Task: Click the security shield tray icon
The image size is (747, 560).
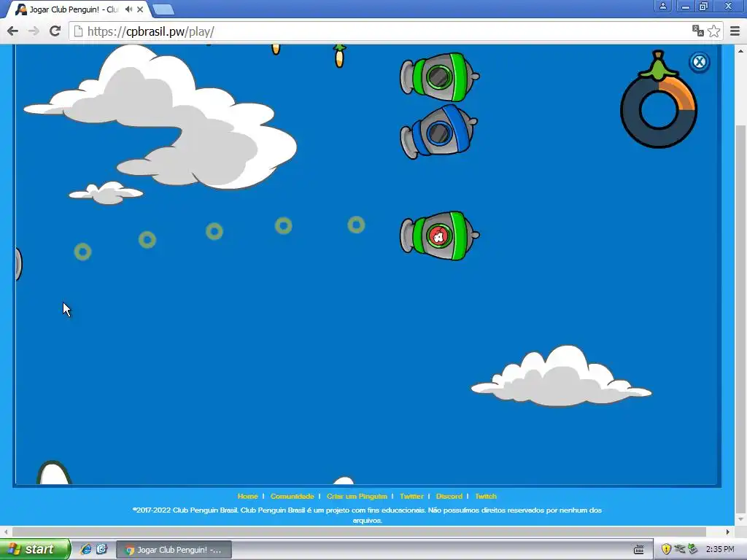Action: 666,549
